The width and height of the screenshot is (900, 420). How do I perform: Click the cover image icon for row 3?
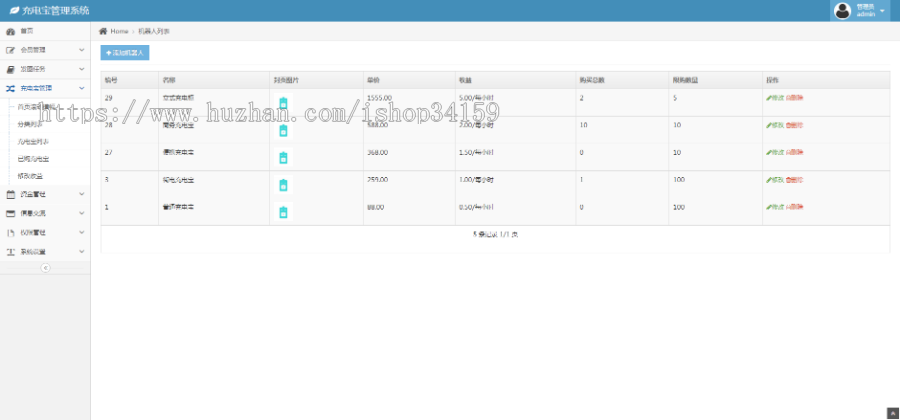click(283, 184)
